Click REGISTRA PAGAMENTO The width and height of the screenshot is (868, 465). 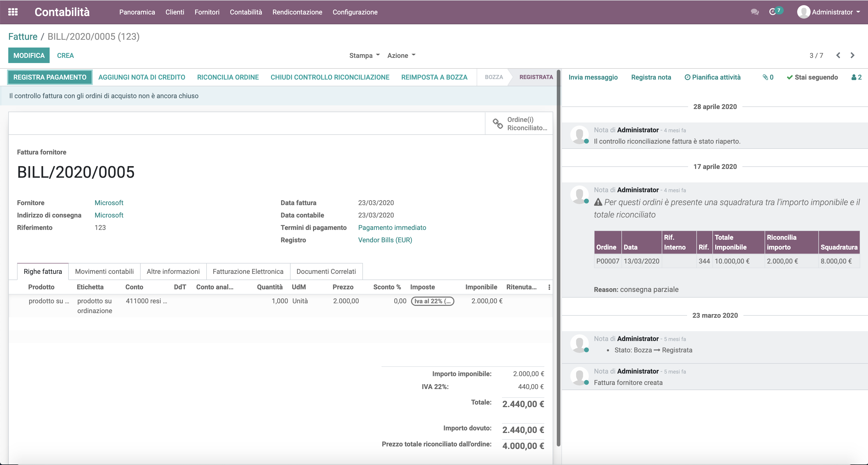coord(50,77)
